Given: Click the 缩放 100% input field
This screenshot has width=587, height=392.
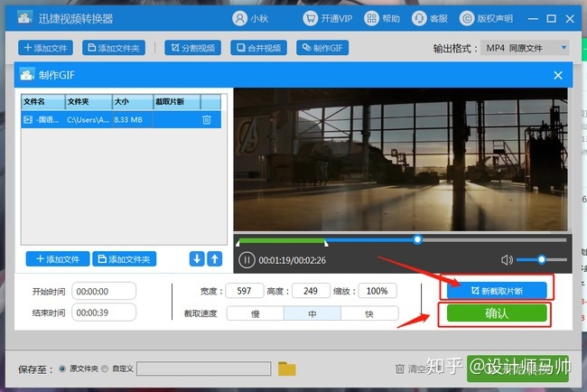Looking at the screenshot, I should (x=377, y=291).
